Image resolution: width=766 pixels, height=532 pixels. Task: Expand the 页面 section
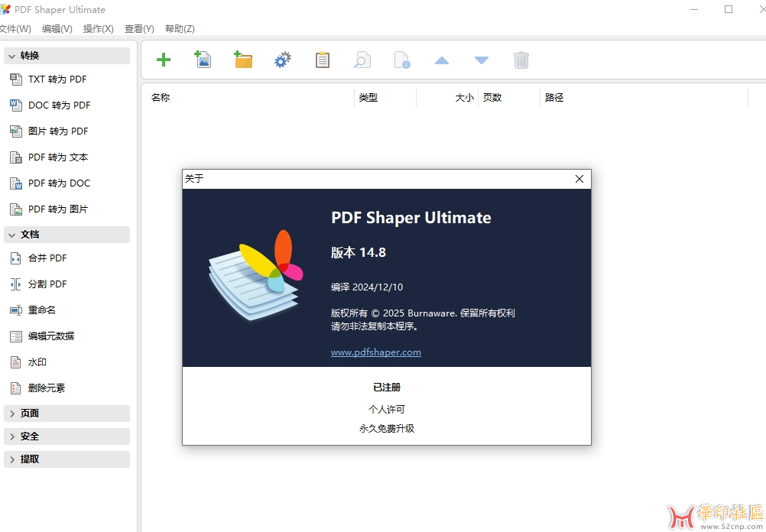[67, 414]
